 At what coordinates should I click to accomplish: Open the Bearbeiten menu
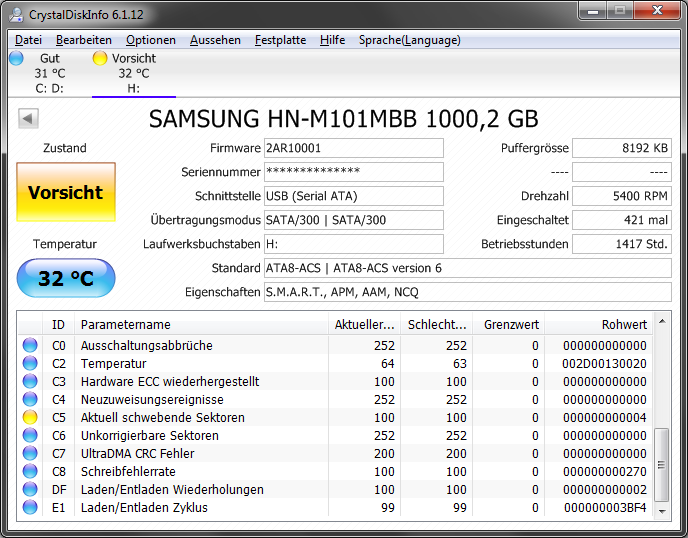84,40
